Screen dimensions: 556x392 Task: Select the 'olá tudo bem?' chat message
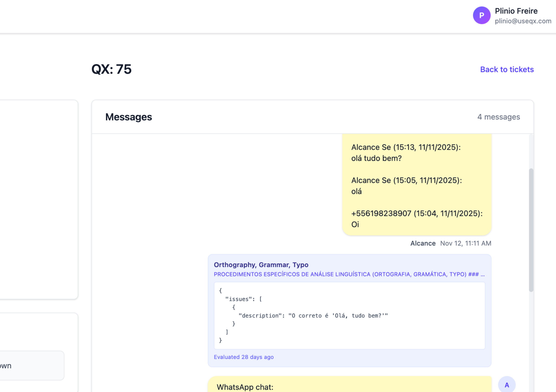(376, 158)
